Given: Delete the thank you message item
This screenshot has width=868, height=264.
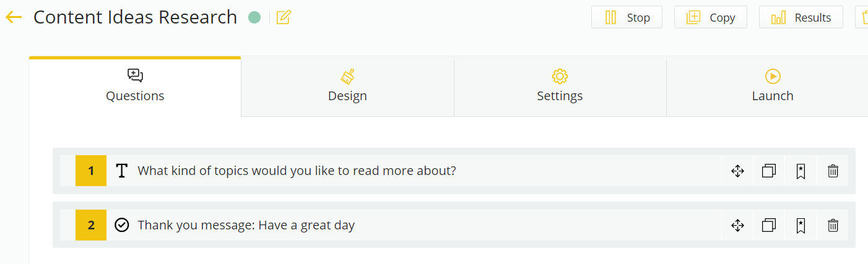Looking at the screenshot, I should pos(833,225).
